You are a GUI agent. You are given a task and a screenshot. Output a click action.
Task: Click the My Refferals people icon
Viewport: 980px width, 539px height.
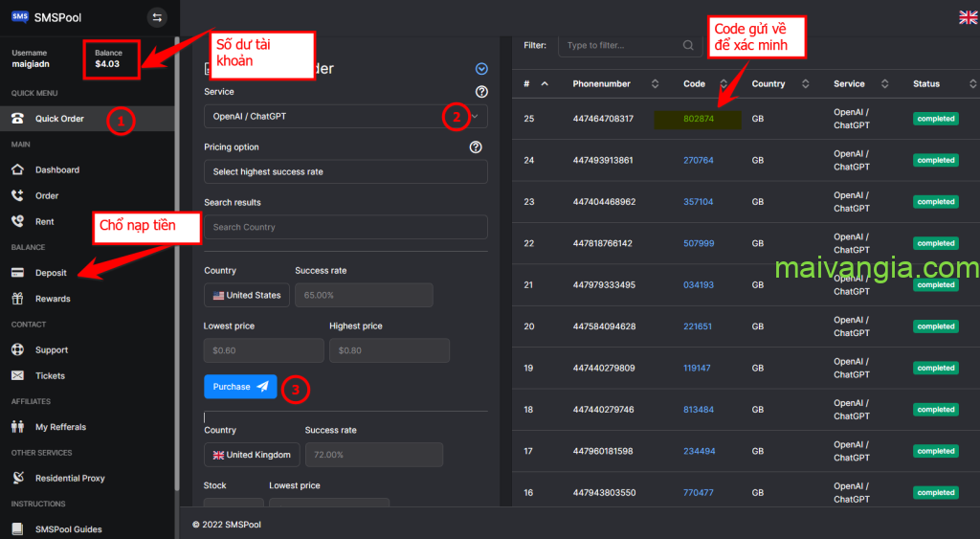coord(17,426)
